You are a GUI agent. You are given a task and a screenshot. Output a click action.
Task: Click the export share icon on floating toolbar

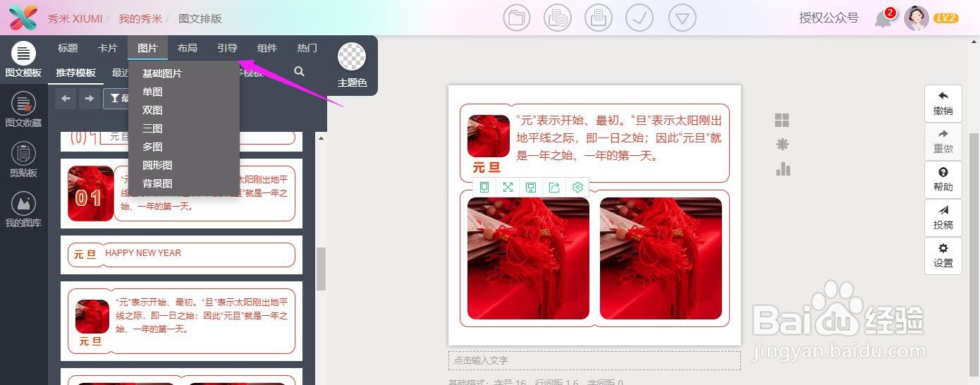pyautogui.click(x=554, y=187)
